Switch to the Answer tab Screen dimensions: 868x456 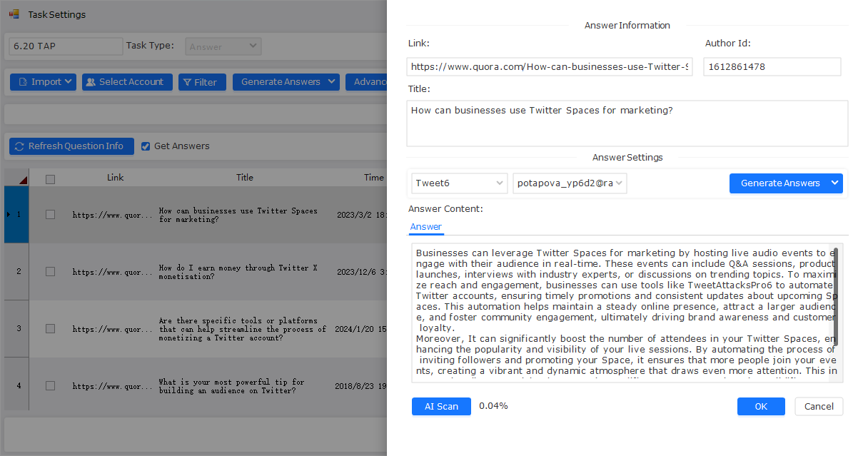click(425, 227)
